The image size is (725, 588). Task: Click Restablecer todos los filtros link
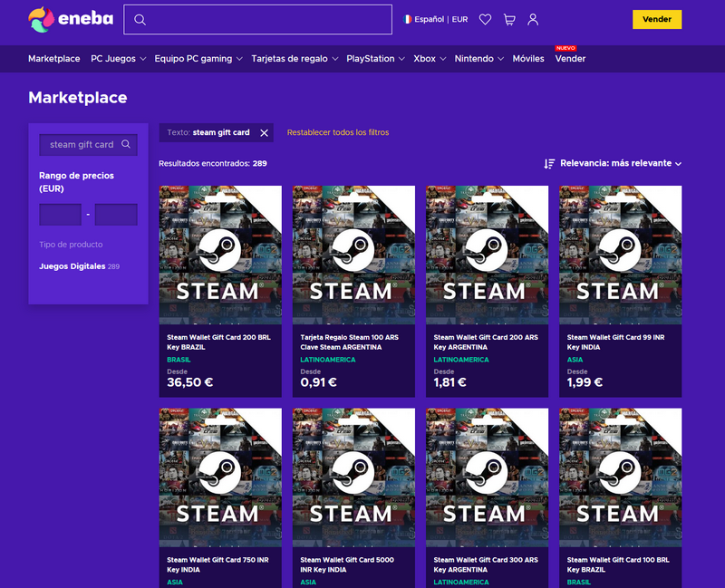point(338,132)
